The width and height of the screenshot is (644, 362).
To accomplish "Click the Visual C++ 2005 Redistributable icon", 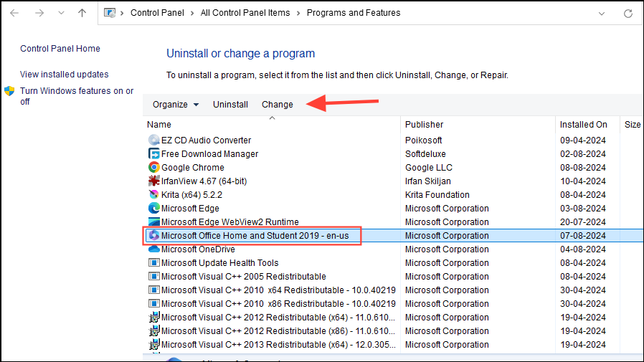I will tap(154, 276).
